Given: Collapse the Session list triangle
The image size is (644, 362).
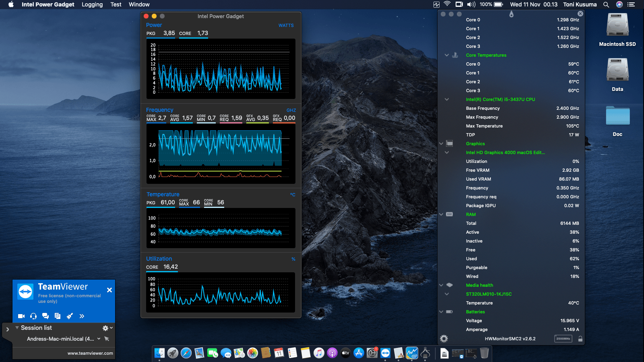Looking at the screenshot, I should pos(17,328).
